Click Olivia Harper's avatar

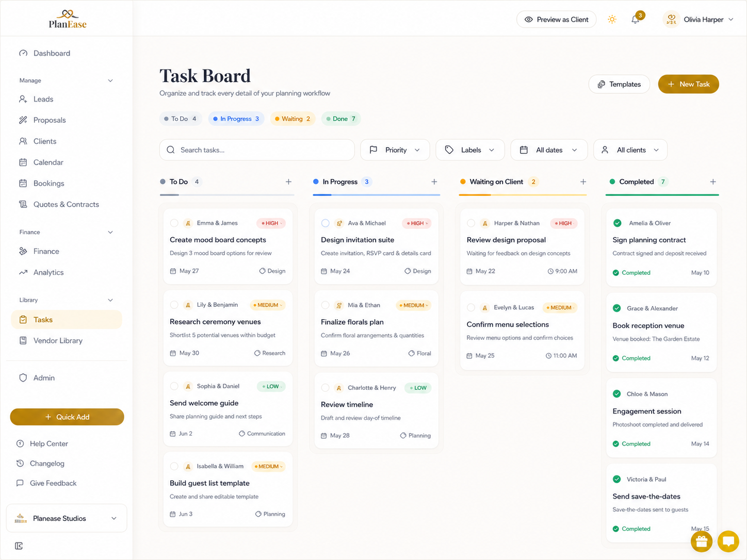tap(671, 20)
